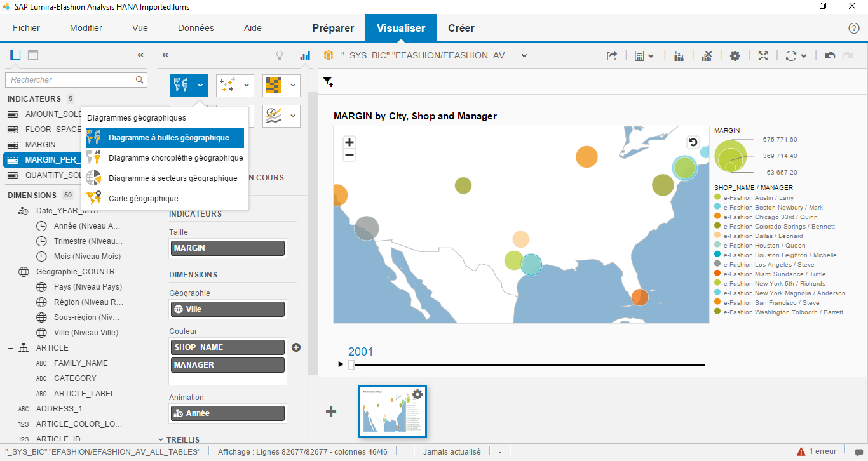Click the blue chart builder icon
The width and height of the screenshot is (868, 461).
[x=305, y=55]
